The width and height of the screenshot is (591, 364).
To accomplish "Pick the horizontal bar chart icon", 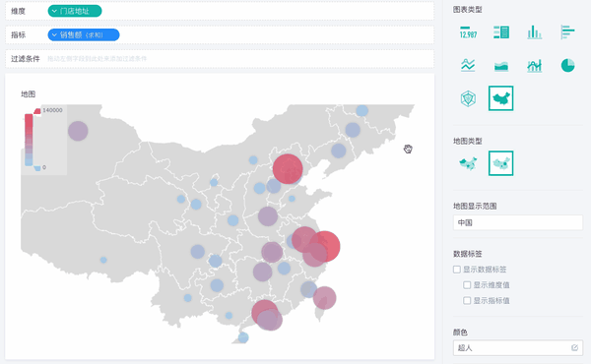I will (567, 32).
